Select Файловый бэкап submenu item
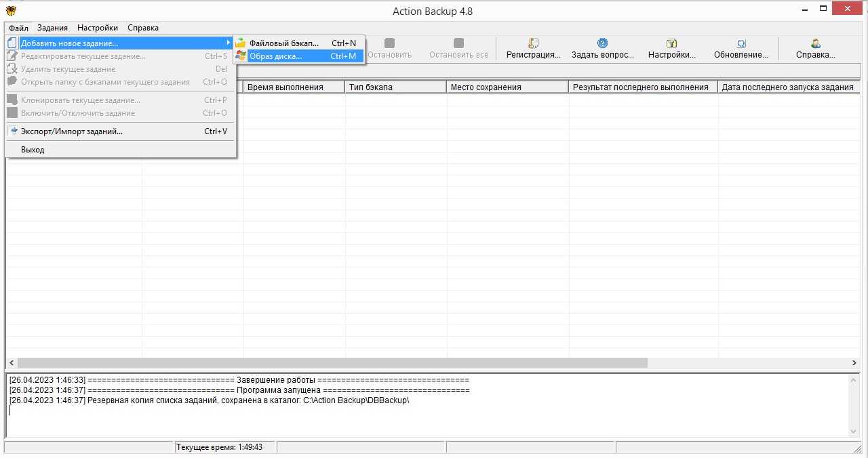Viewport: 868px width, 458px height. tap(283, 43)
